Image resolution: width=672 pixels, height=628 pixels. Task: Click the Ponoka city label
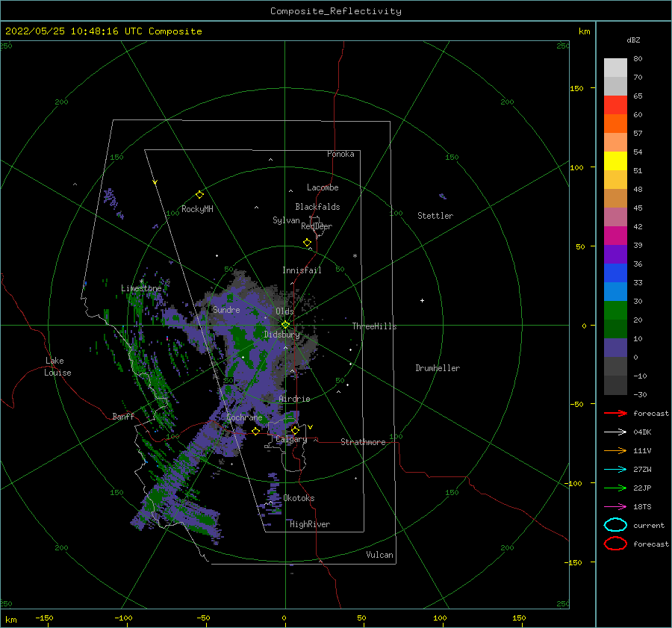pyautogui.click(x=340, y=154)
